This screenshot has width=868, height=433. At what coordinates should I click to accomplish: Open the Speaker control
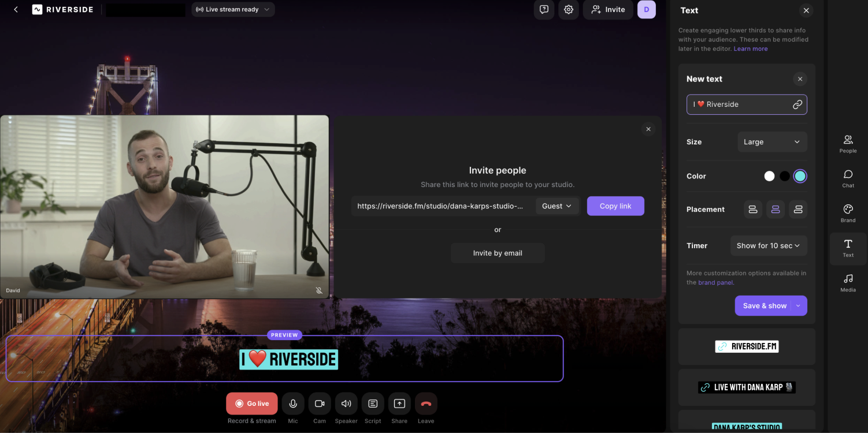pyautogui.click(x=346, y=404)
